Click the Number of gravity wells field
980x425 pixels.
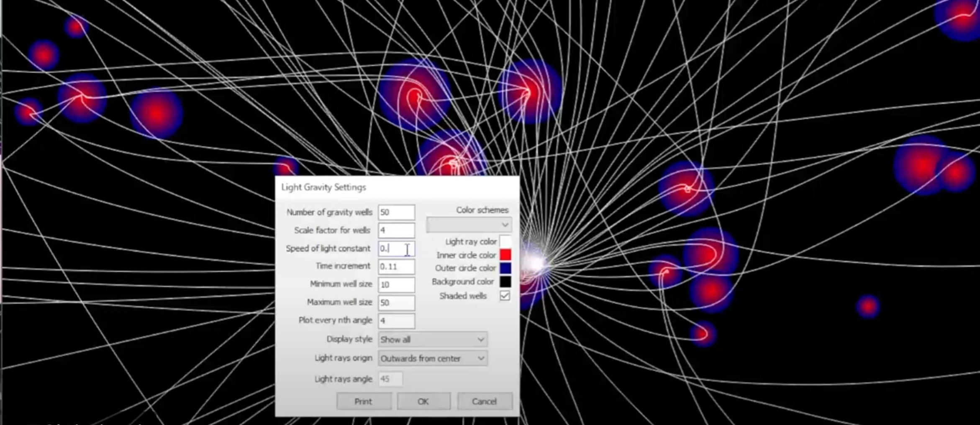396,212
